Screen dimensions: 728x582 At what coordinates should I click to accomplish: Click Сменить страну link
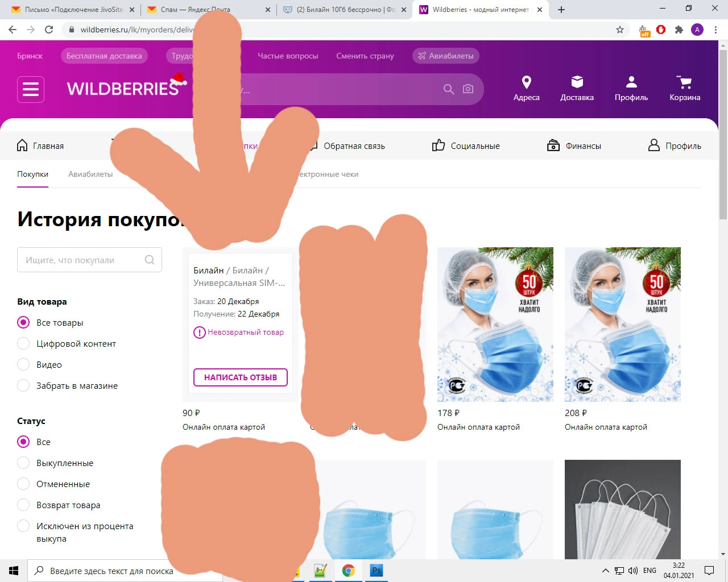tap(365, 56)
